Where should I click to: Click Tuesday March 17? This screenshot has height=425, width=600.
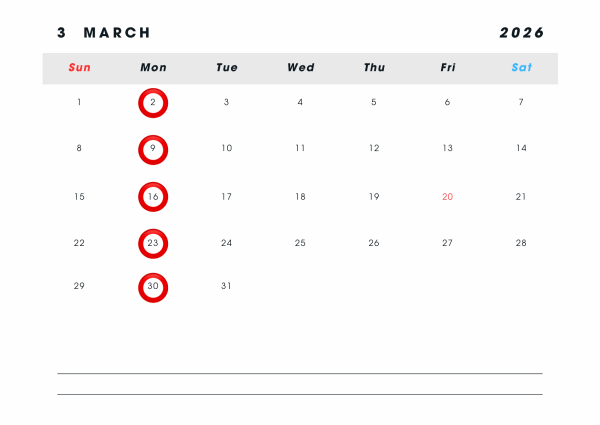click(226, 197)
